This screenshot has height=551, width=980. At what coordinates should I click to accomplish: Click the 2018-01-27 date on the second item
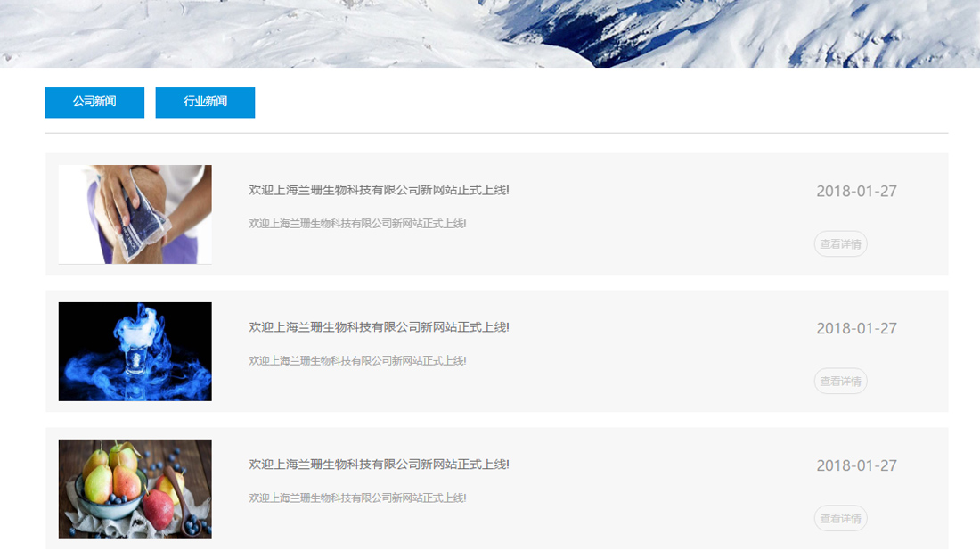pos(858,328)
